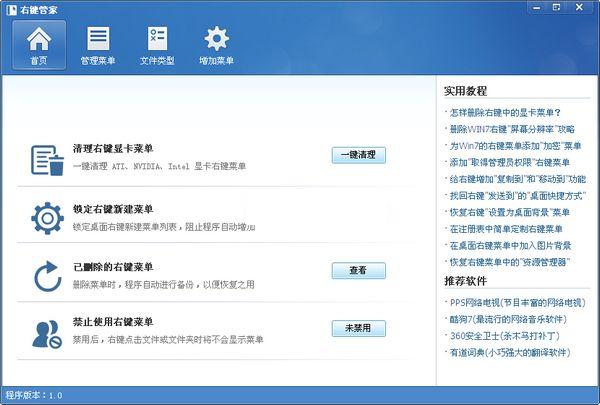This screenshot has width=600, height=405.
Task: Click the 360安全卫士 recommended software link
Action: (502, 335)
